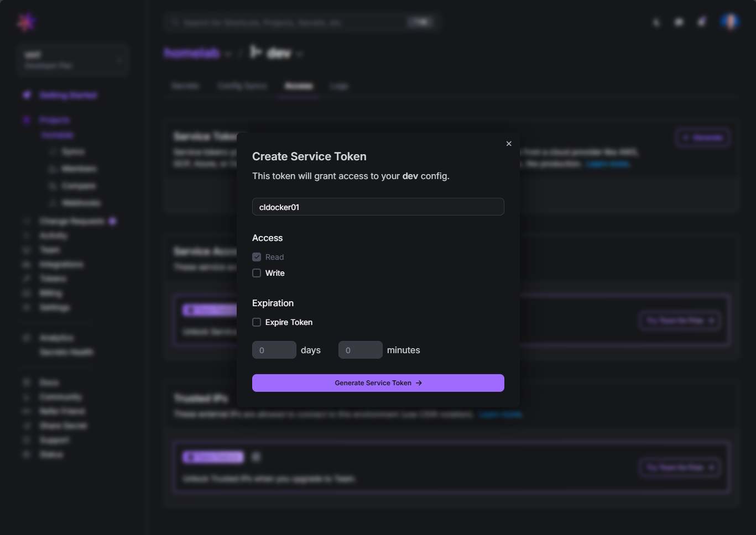The height and width of the screenshot is (535, 756).
Task: Check the Expire Token checkbox
Action: pyautogui.click(x=257, y=322)
